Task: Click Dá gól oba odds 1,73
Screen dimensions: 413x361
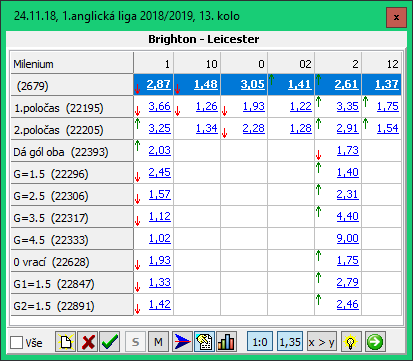Action: (x=348, y=150)
